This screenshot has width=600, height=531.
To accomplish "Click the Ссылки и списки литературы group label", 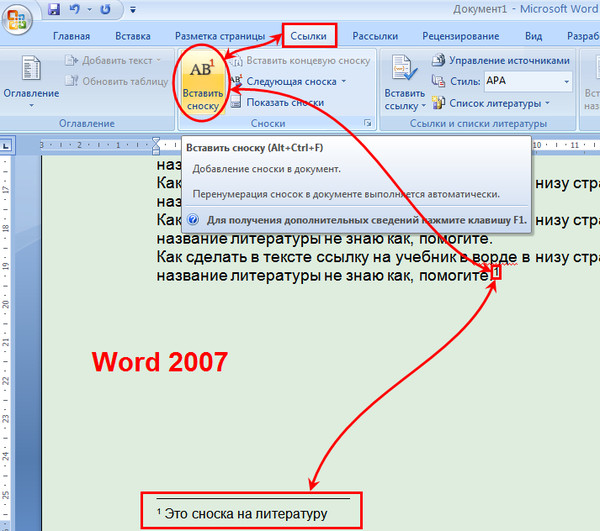I will click(478, 123).
